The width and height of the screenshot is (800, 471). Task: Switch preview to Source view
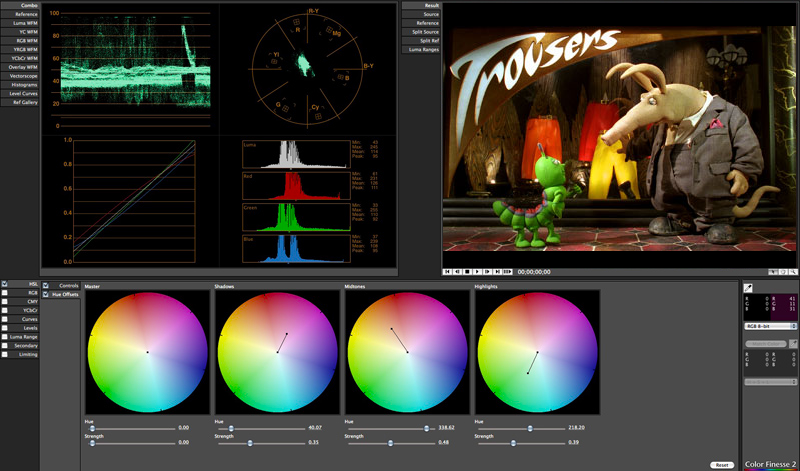tap(421, 14)
